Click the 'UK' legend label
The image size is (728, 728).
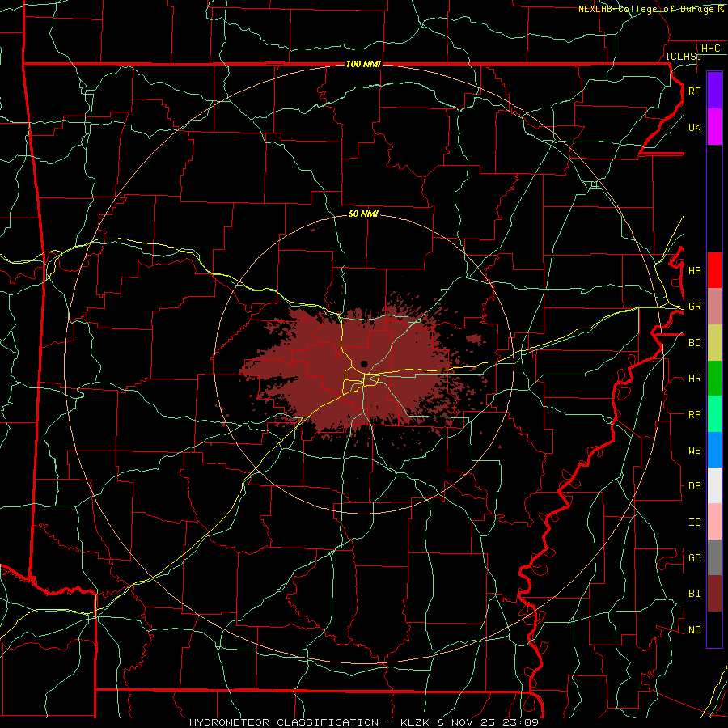(x=695, y=127)
